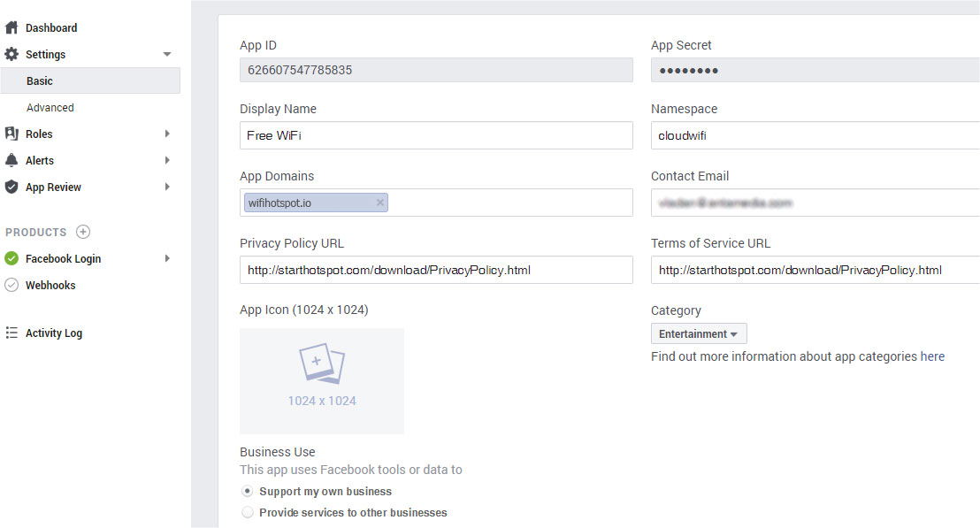The image size is (980, 528).
Task: Upload an app icon 1024 x 1024
Action: (x=321, y=380)
